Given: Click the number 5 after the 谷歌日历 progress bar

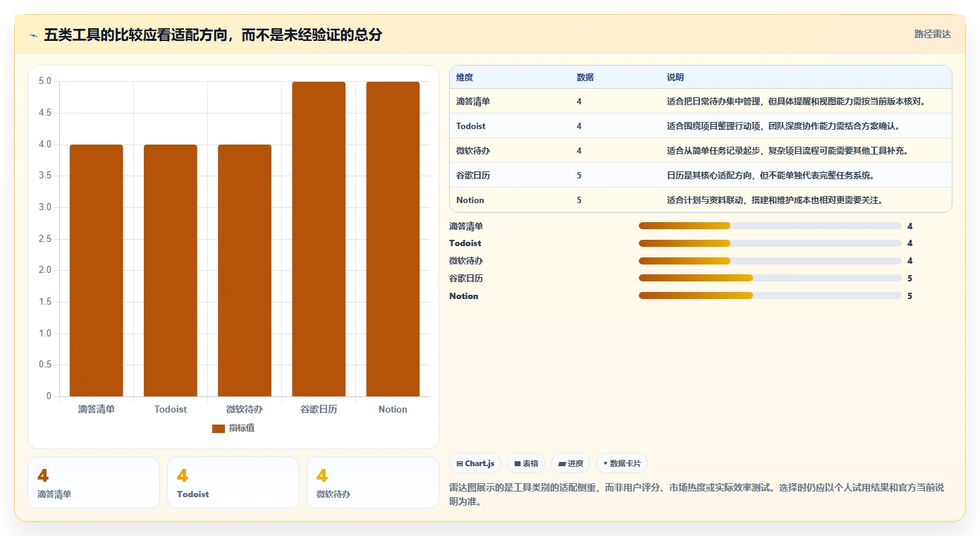Looking at the screenshot, I should coord(910,278).
